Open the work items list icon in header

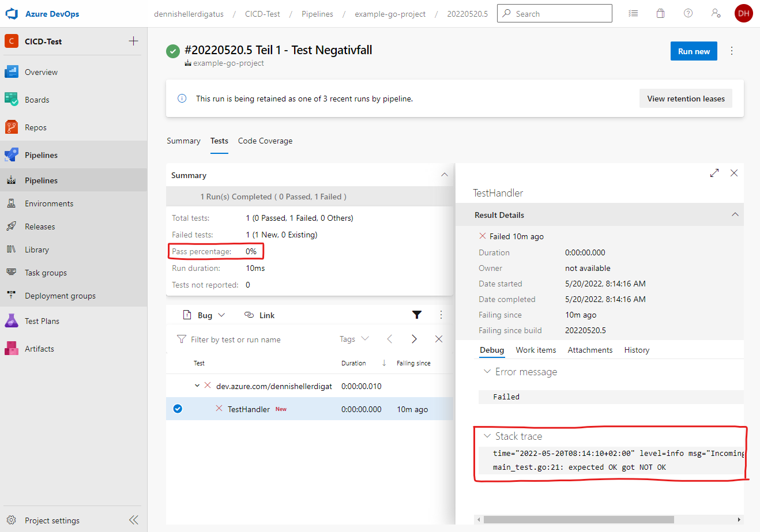tap(633, 13)
